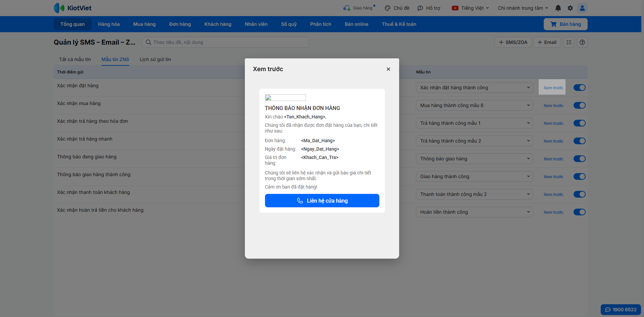Toggle Xác nhận đặt hàng switch
Image resolution: width=644 pixels, height=317 pixels.
coord(580,88)
